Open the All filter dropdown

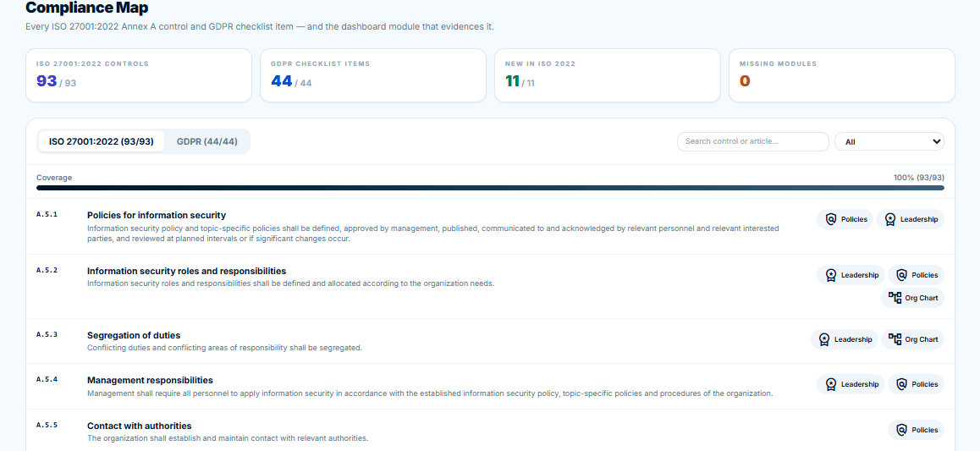889,142
